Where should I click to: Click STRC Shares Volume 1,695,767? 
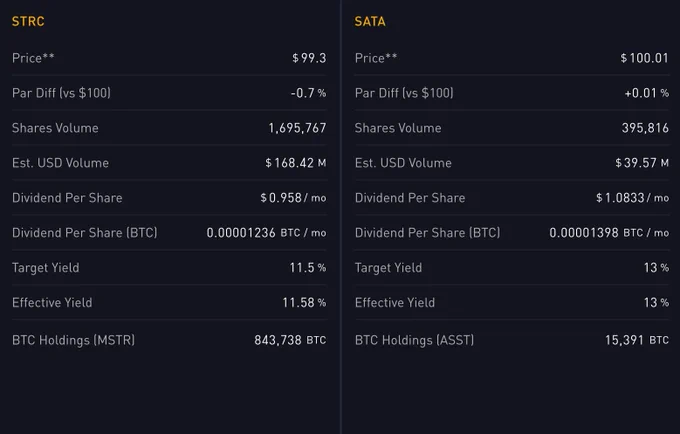click(x=297, y=128)
